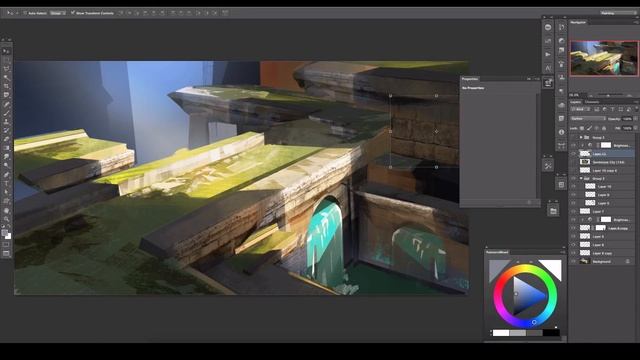Toggle visibility of Sandstone City layer
Viewport: 640px width, 360px height.
click(573, 162)
